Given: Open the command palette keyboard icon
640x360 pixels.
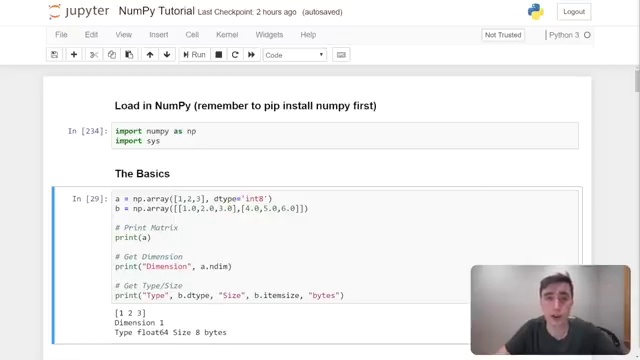Looking at the screenshot, I should point(341,55).
